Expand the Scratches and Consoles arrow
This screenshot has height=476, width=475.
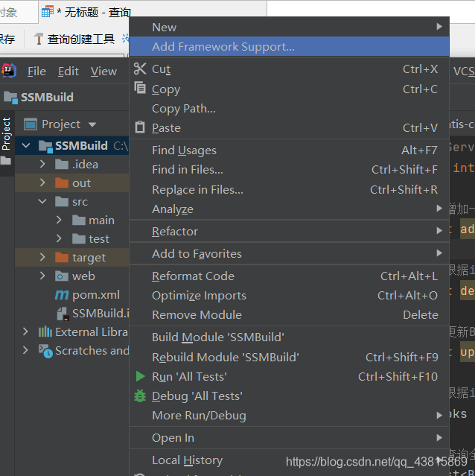pyautogui.click(x=26, y=350)
